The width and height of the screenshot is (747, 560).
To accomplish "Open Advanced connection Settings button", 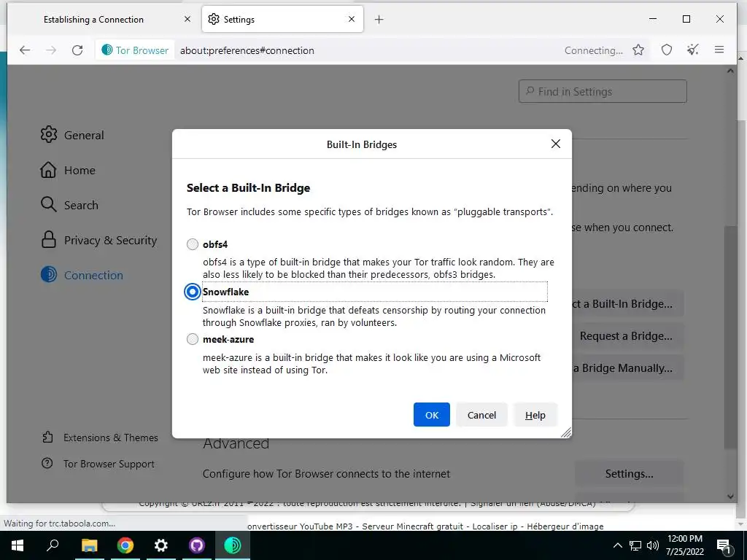I will click(x=629, y=474).
